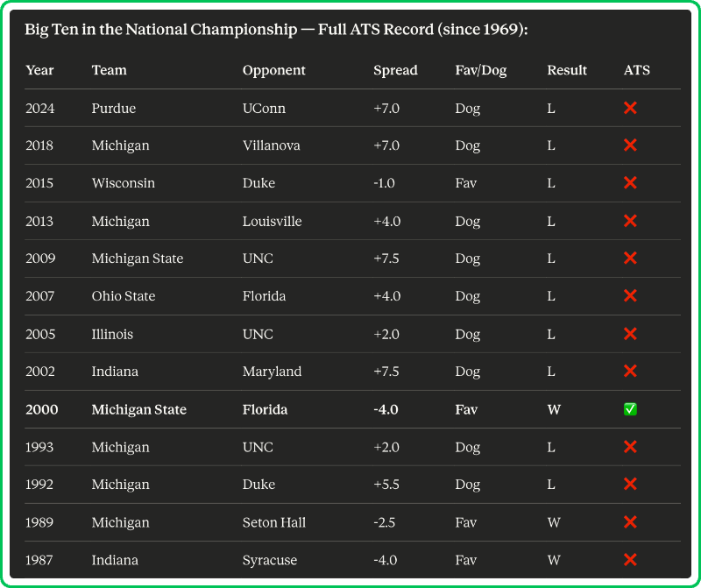
Task: Click the red X for 1989 Michigan vs Seton Hall
Action: 630,522
